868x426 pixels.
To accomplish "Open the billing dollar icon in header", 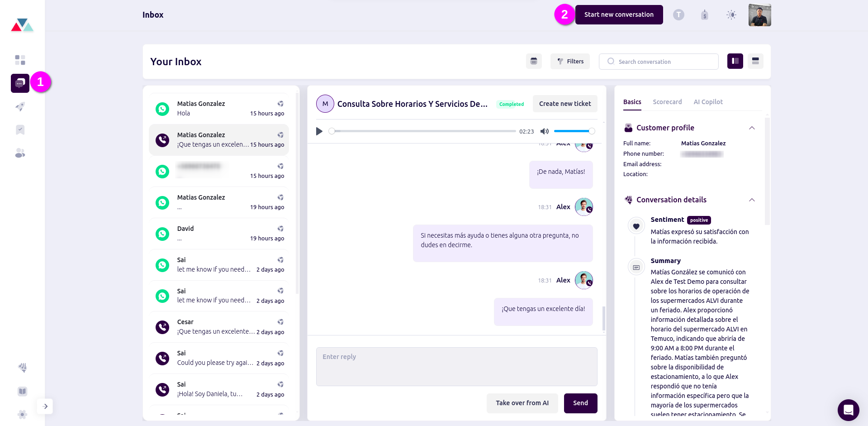I will (704, 15).
